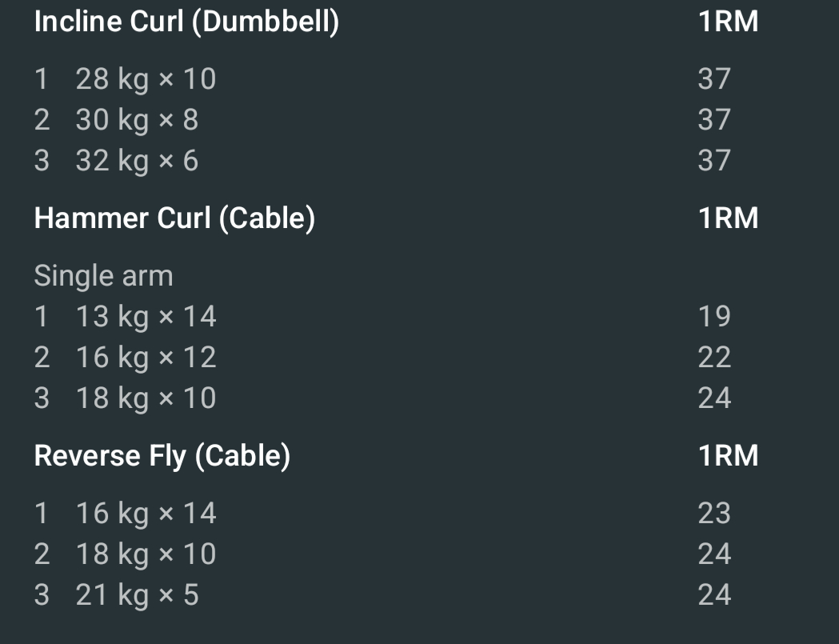Image resolution: width=839 pixels, height=644 pixels.
Task: Click the 1RM header beside Incline Curl
Action: tap(728, 22)
